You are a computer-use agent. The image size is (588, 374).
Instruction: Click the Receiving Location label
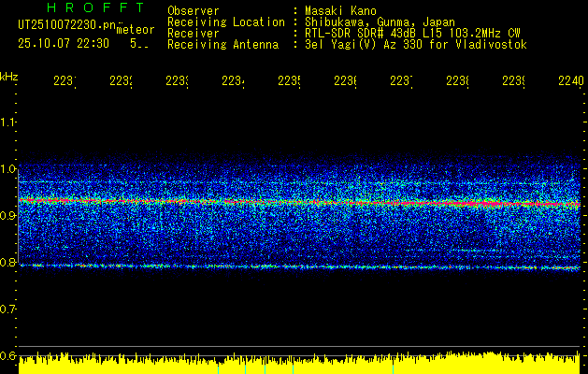click(226, 22)
